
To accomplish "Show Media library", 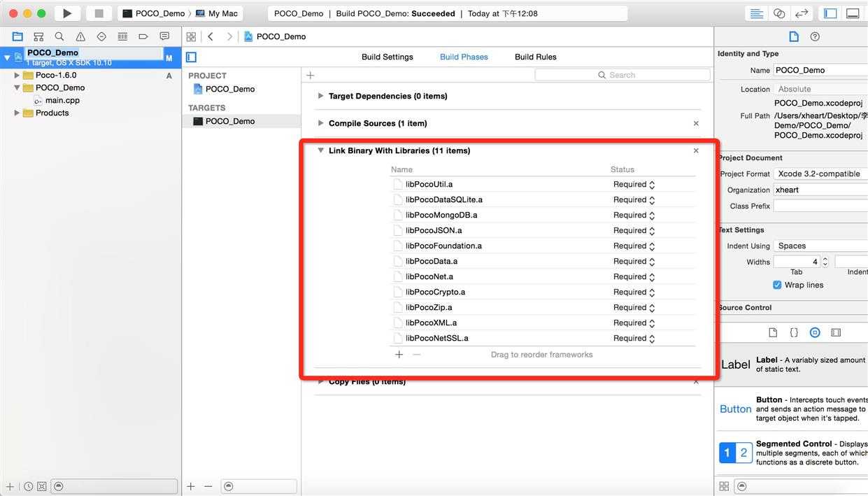I will point(836,332).
